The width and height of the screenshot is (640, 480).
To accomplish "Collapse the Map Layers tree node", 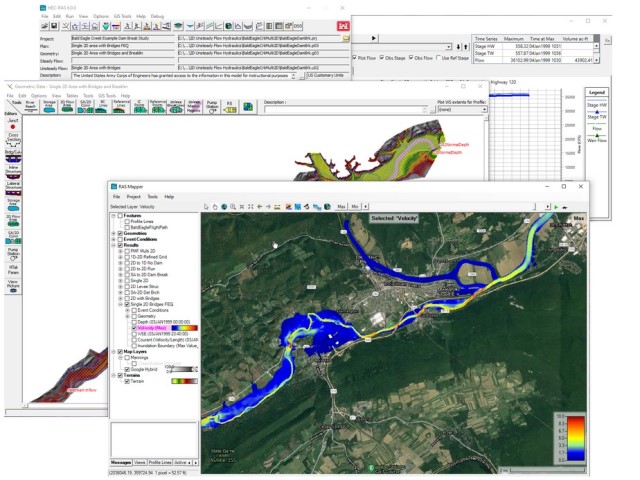I will point(113,351).
